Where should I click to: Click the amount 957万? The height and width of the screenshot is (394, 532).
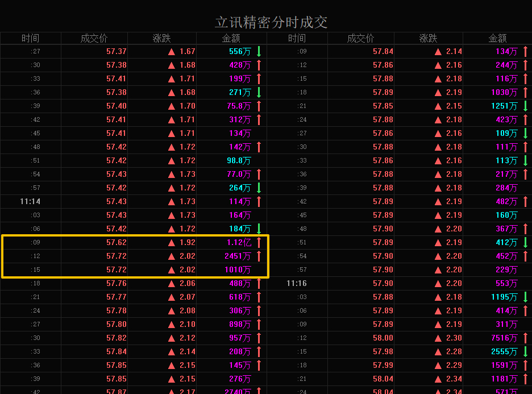(240, 338)
